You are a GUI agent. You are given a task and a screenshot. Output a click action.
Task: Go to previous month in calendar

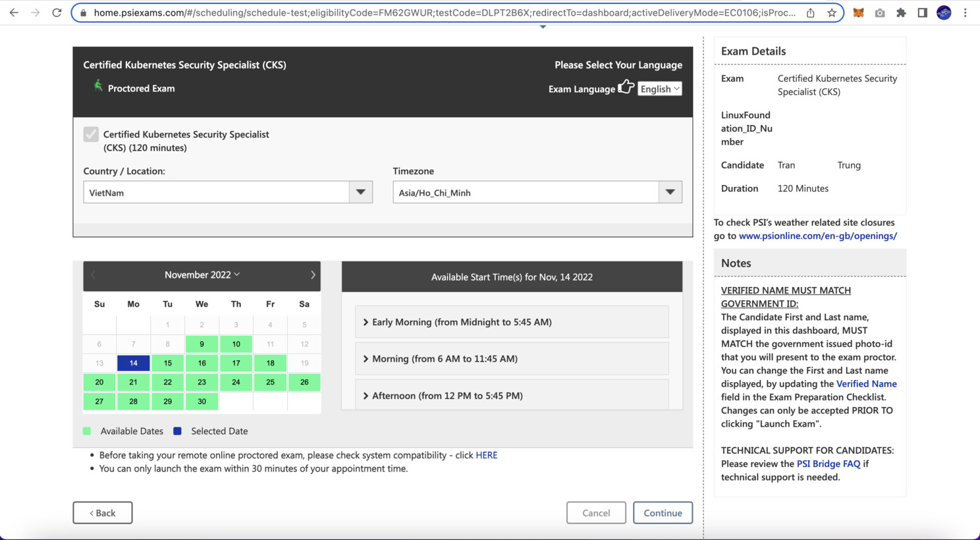click(x=93, y=275)
